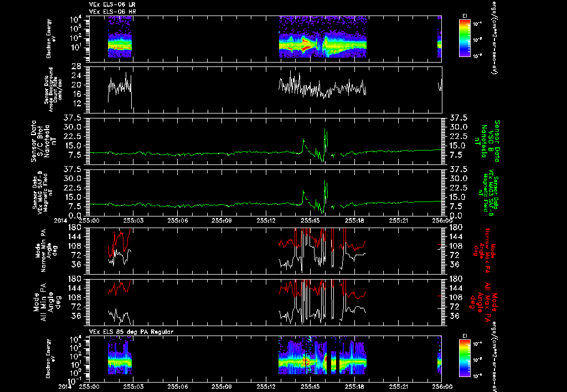
Task: Click the "255:12" label under the MAG SAF-B panel
Action: (266, 220)
